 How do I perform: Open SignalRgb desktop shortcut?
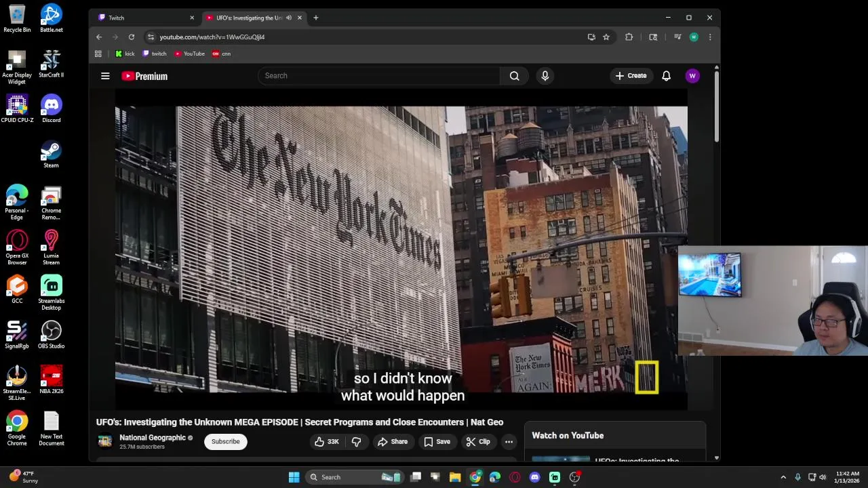[17, 335]
